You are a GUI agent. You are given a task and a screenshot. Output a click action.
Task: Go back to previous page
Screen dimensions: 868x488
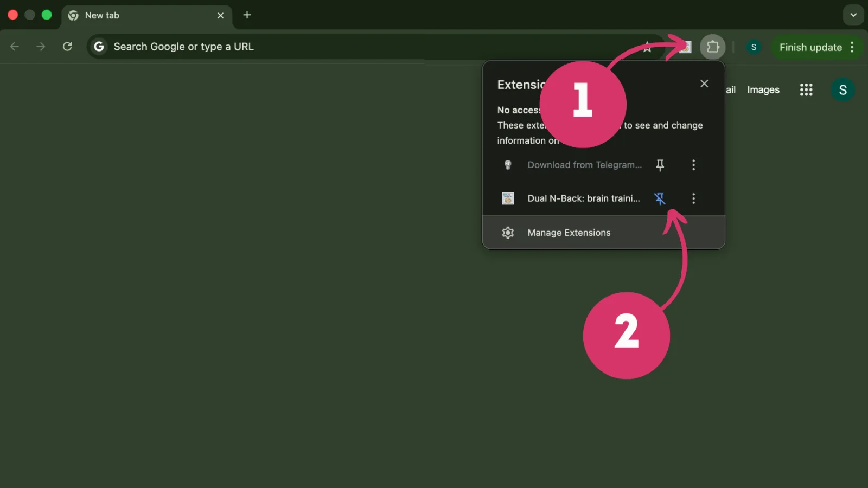coord(15,47)
